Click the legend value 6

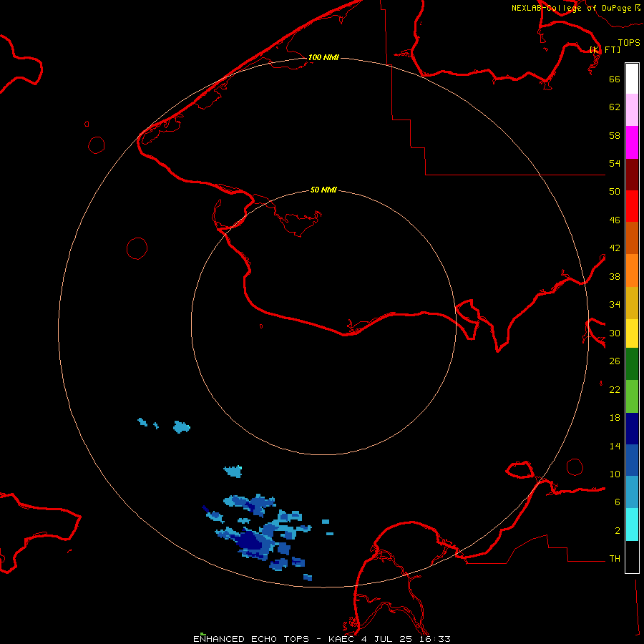pyautogui.click(x=617, y=502)
